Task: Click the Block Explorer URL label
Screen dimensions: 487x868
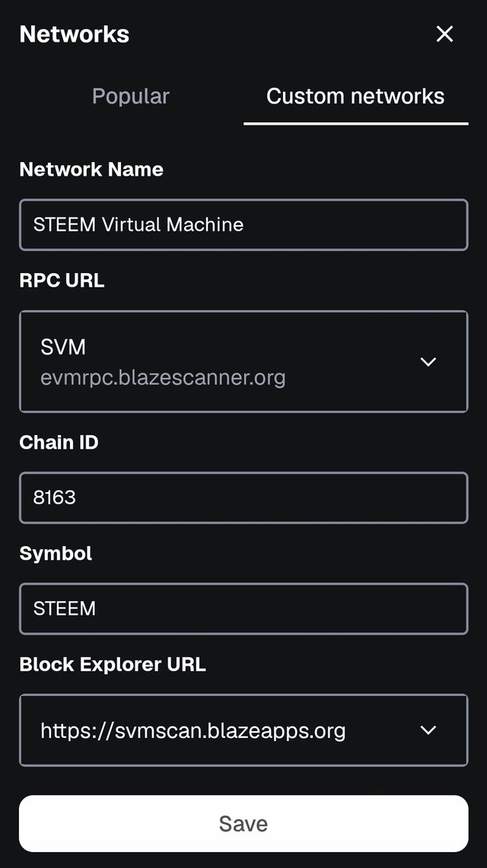Action: pos(113,664)
